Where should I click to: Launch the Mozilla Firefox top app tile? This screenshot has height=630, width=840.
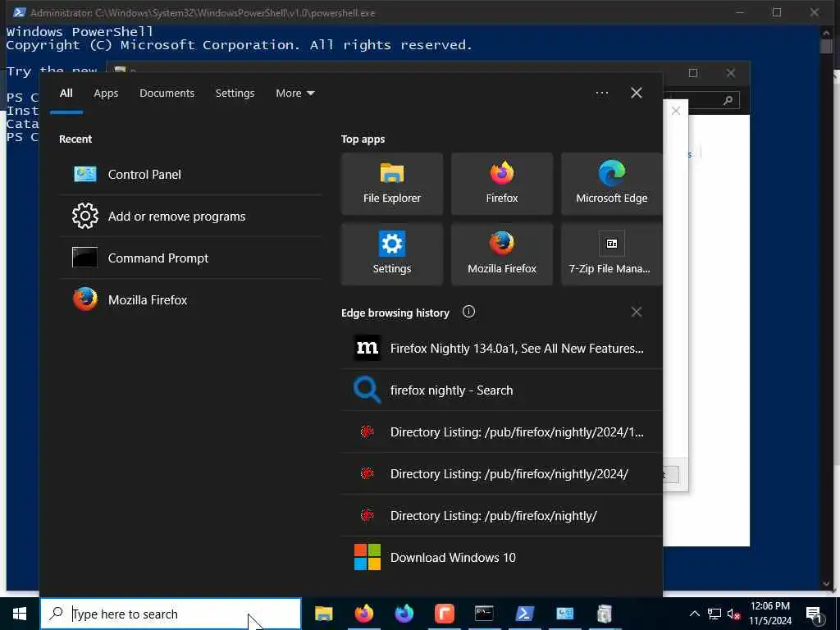coord(502,254)
